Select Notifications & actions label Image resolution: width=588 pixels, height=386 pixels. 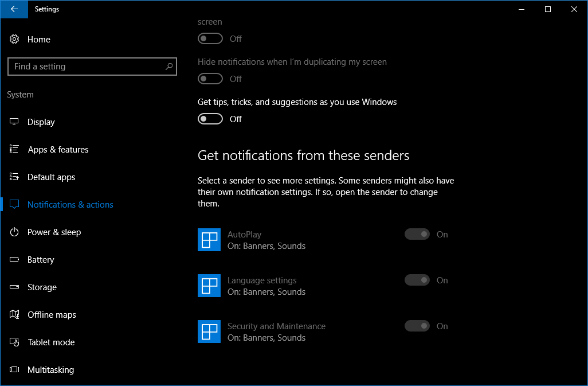70,204
